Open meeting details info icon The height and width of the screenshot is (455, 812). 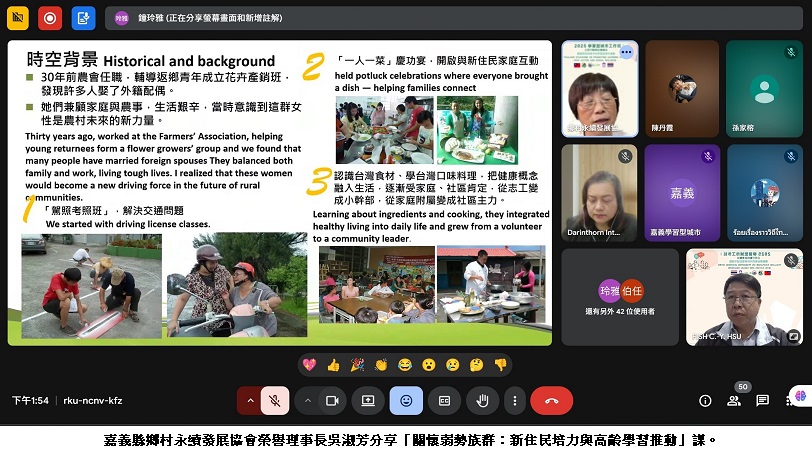click(x=705, y=400)
